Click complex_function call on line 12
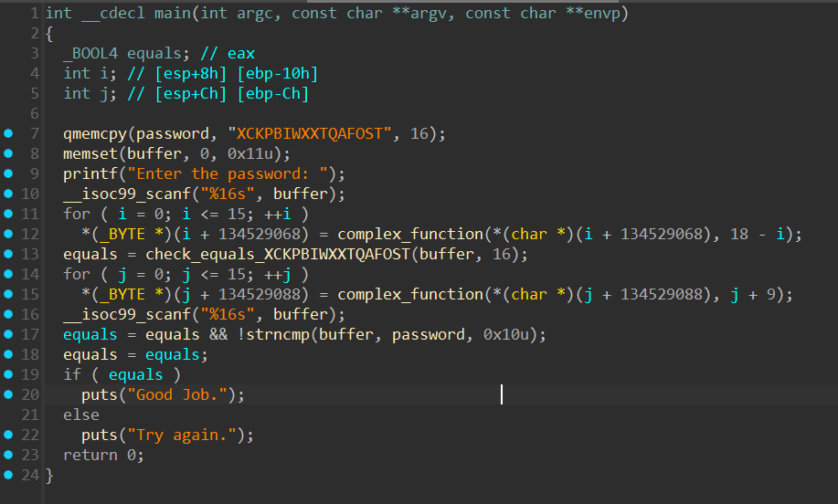This screenshot has height=504, width=838. click(410, 234)
